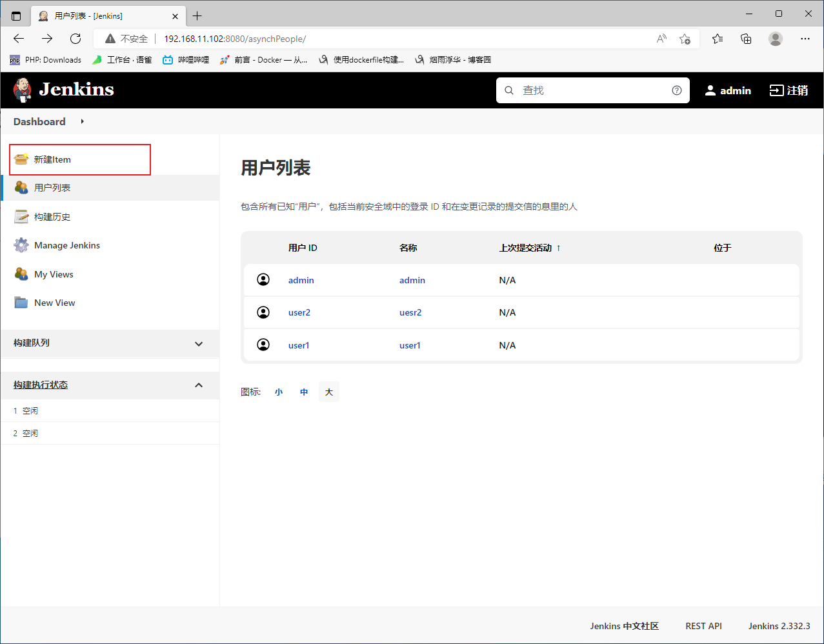Open the 哔哩哔哩 bookmark
Image resolution: width=824 pixels, height=644 pixels.
tap(186, 60)
